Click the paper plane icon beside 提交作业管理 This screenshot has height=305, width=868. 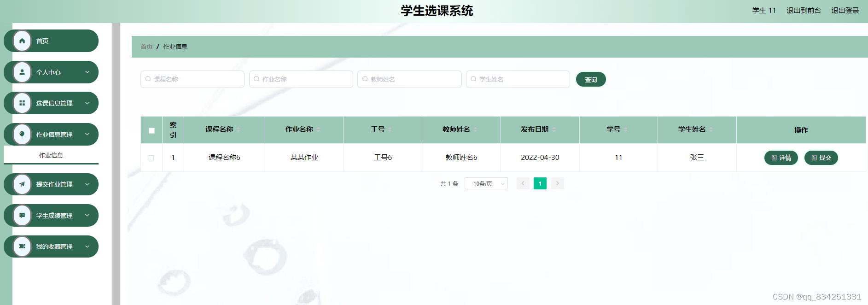tap(22, 184)
